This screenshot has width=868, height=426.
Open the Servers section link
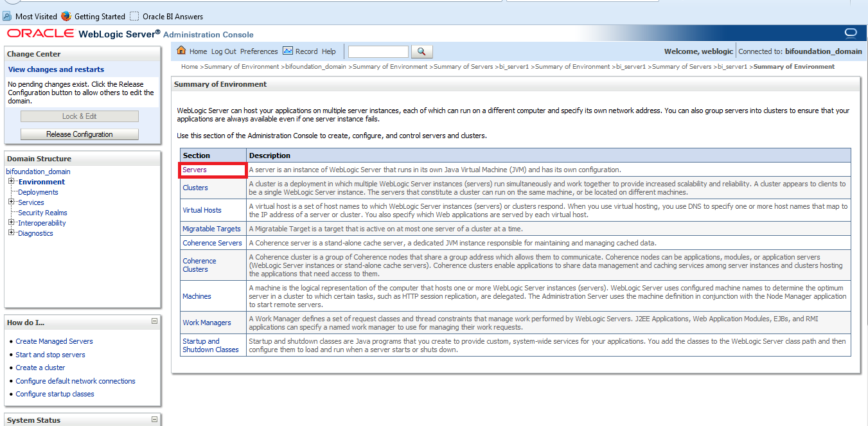tap(195, 170)
